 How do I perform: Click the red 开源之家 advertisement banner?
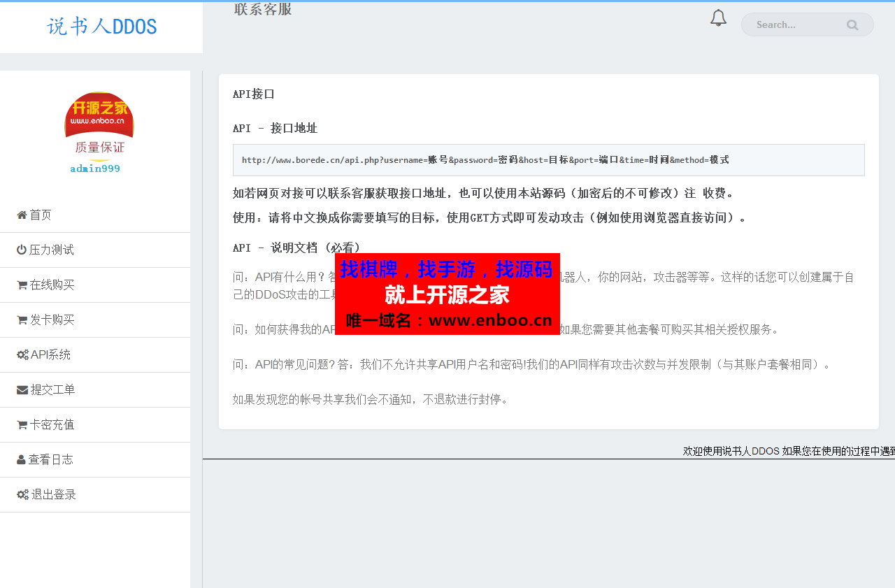click(x=447, y=294)
